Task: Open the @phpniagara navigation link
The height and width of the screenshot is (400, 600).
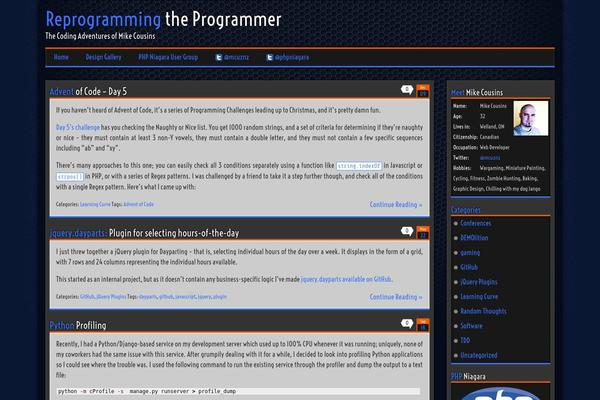Action: click(292, 57)
